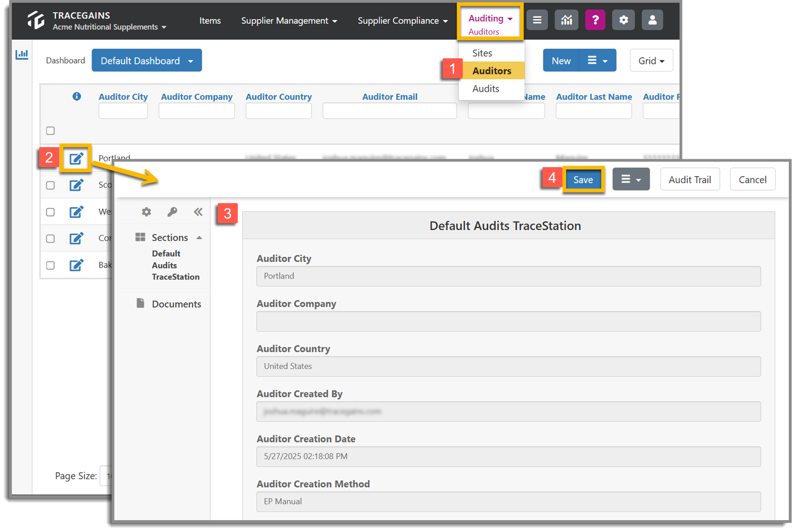Open the user profile icon
This screenshot has width=792, height=532.
click(x=652, y=20)
